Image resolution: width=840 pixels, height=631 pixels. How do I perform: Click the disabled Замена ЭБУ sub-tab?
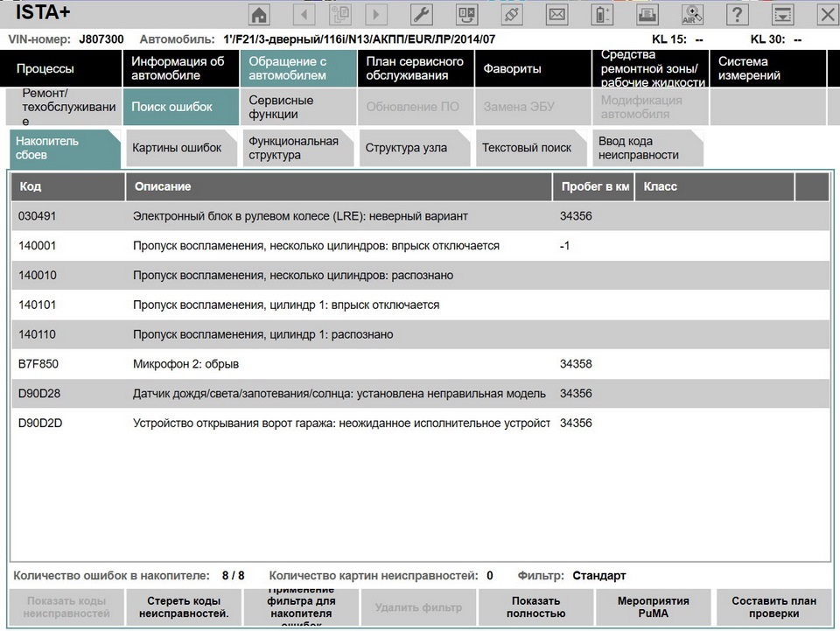click(x=533, y=107)
